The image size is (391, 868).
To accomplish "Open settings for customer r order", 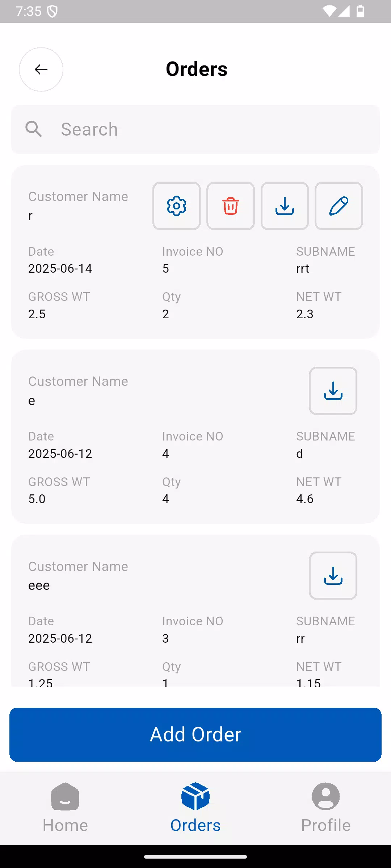I will 177,206.
